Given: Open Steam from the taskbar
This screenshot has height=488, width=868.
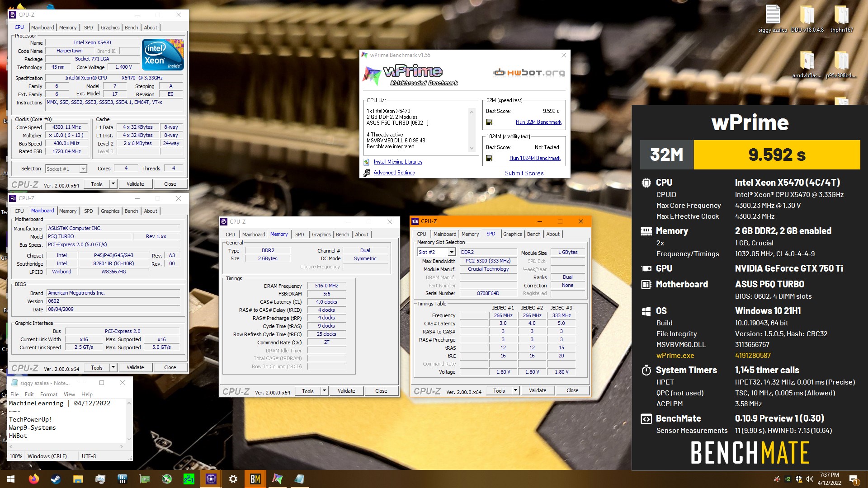Looking at the screenshot, I should pos(56,479).
